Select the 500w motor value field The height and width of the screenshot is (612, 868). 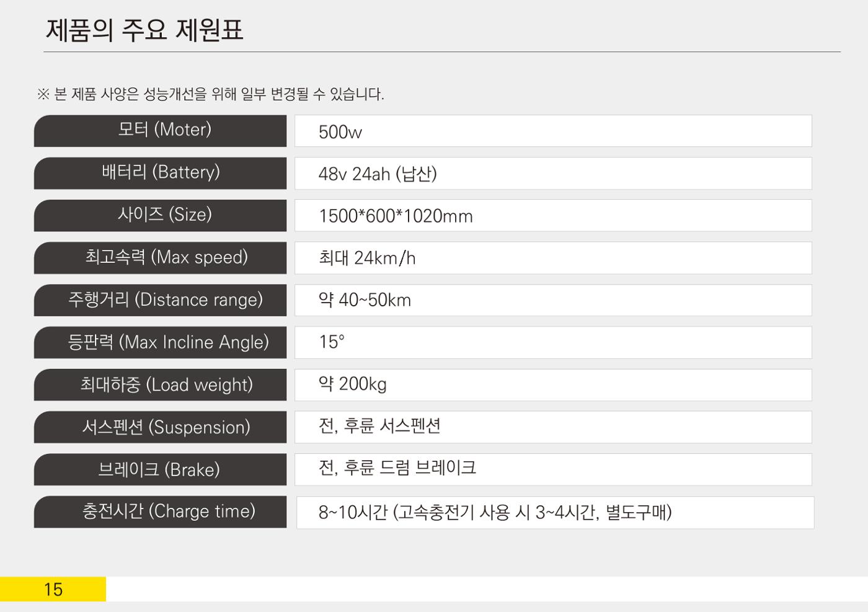pyautogui.click(x=553, y=131)
